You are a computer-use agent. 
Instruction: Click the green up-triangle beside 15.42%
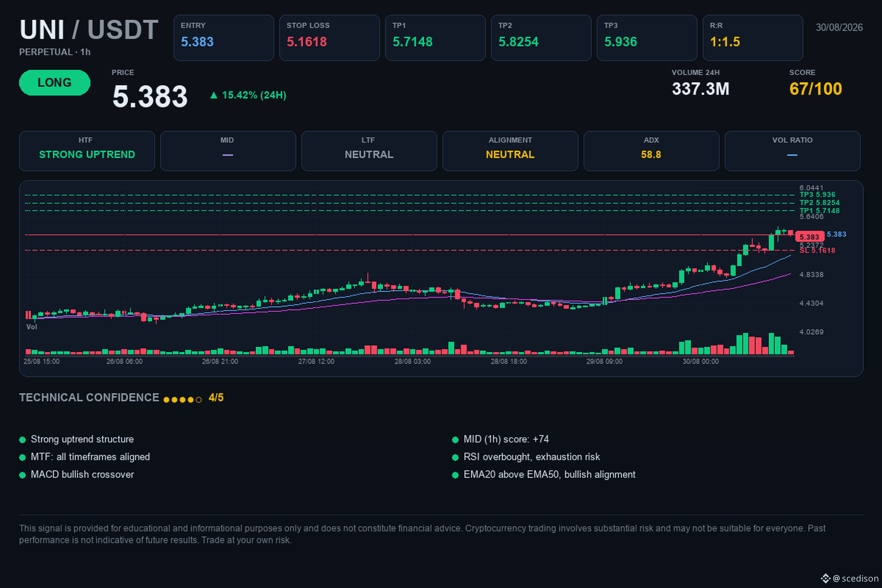click(214, 95)
